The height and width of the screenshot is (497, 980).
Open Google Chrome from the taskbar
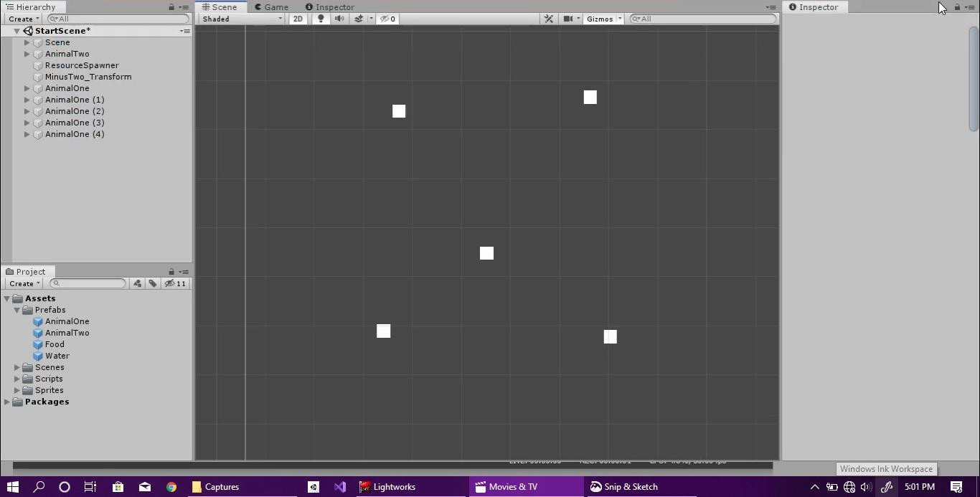click(x=171, y=487)
